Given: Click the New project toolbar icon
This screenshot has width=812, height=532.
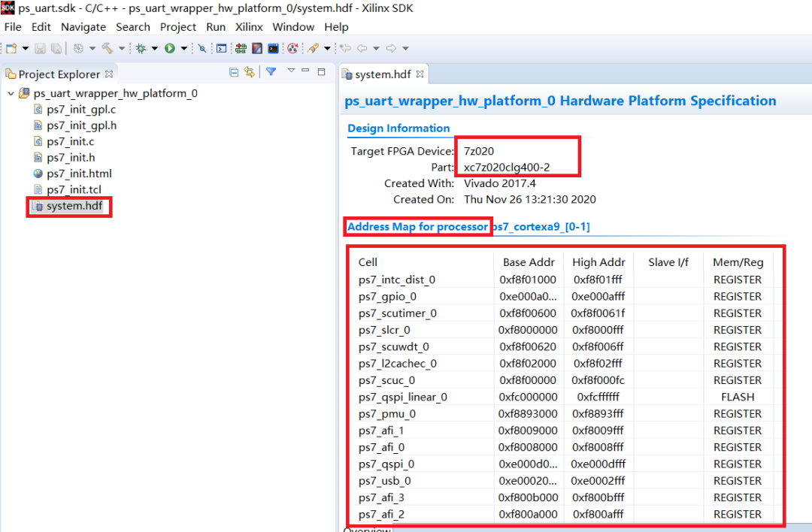Looking at the screenshot, I should pos(11,48).
